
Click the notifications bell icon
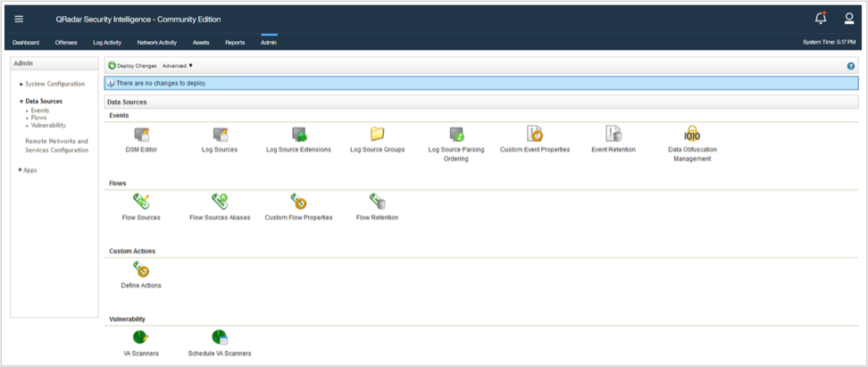[x=820, y=19]
